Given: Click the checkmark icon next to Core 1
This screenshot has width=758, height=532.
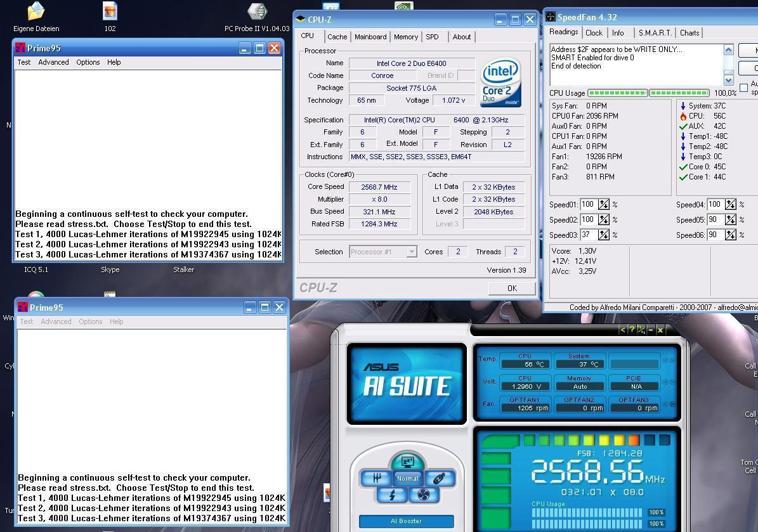Looking at the screenshot, I should coord(683,177).
